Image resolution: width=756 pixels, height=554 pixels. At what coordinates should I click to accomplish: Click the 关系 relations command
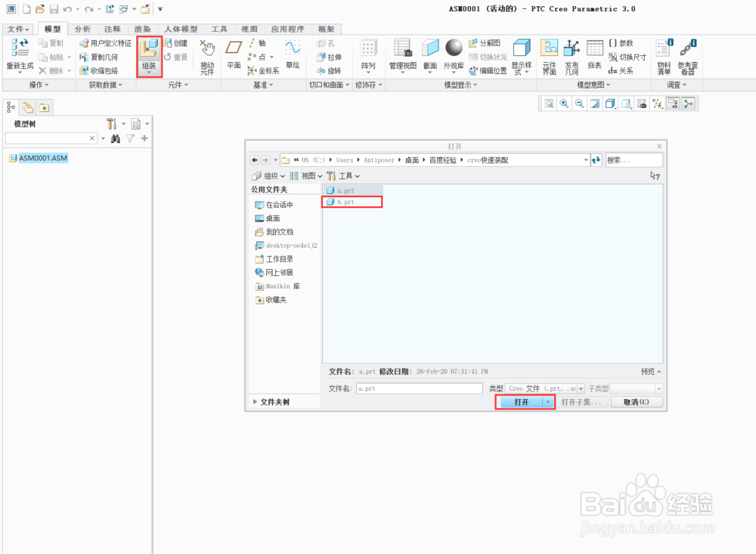[x=621, y=71]
